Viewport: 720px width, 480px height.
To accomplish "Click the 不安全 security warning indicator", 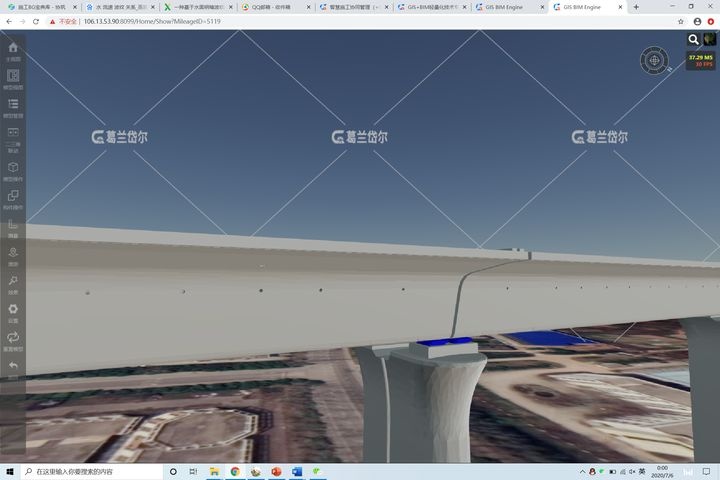I will (x=63, y=22).
